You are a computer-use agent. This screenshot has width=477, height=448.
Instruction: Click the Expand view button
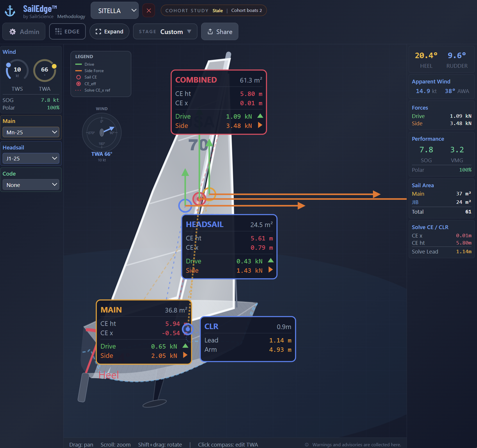pyautogui.click(x=109, y=31)
